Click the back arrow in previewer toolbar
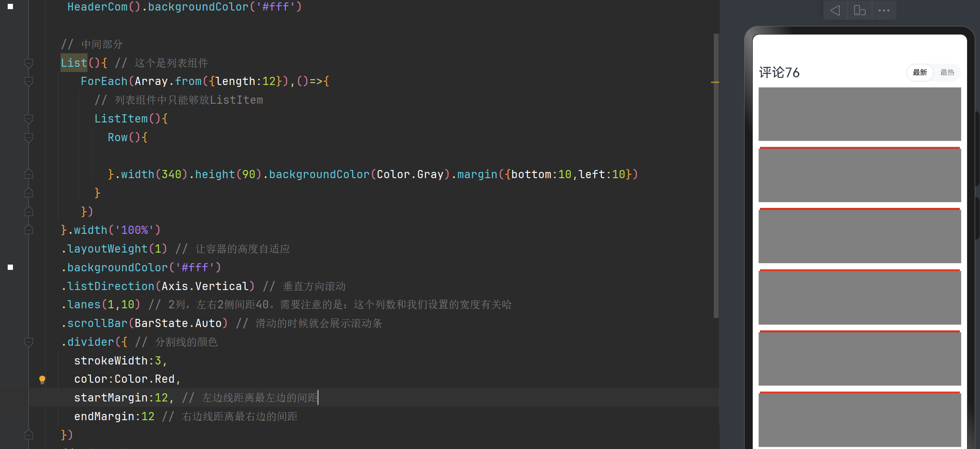 click(835, 11)
